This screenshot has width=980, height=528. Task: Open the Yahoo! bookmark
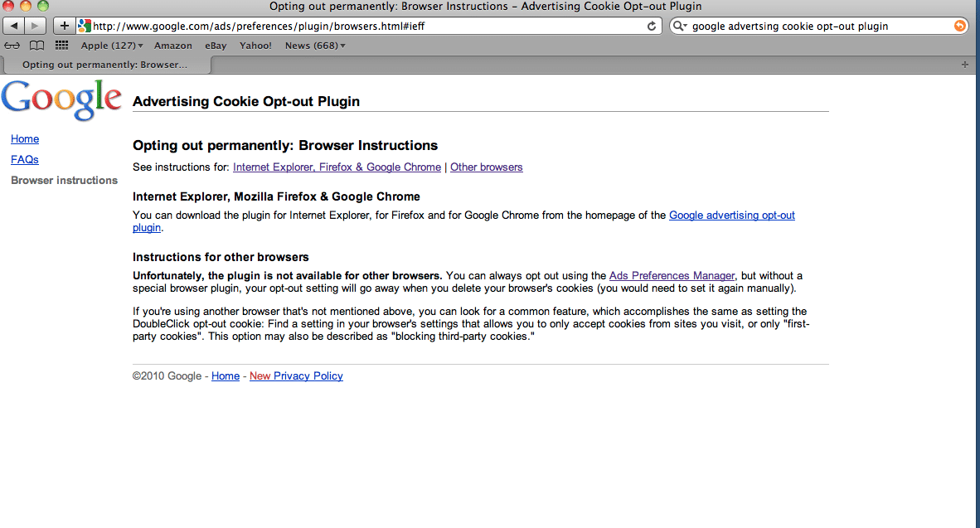point(255,46)
